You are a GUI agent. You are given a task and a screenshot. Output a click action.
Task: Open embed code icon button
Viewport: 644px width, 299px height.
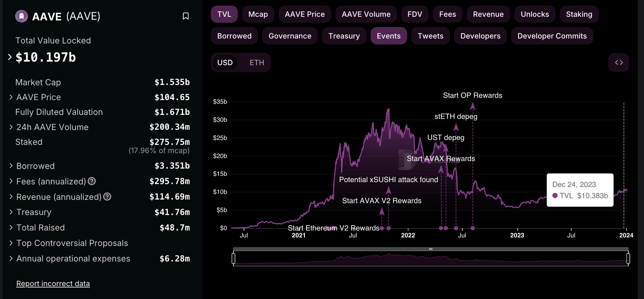click(x=619, y=63)
